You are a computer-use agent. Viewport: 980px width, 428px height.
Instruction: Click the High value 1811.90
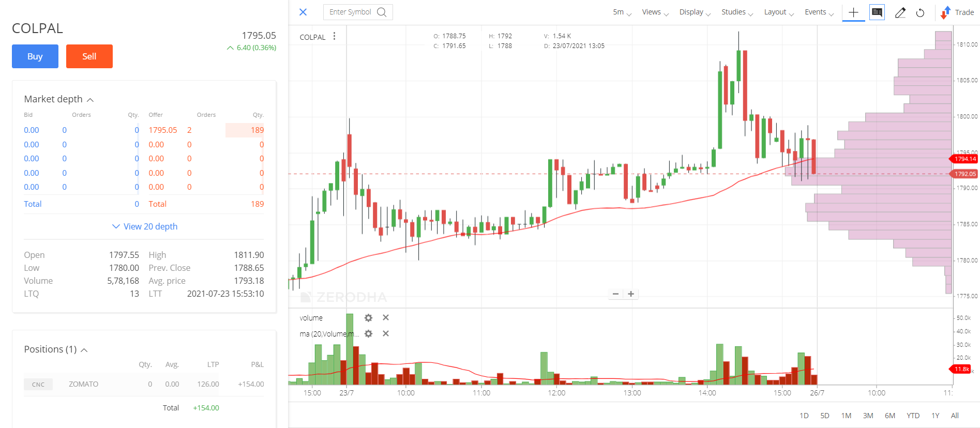249,255
